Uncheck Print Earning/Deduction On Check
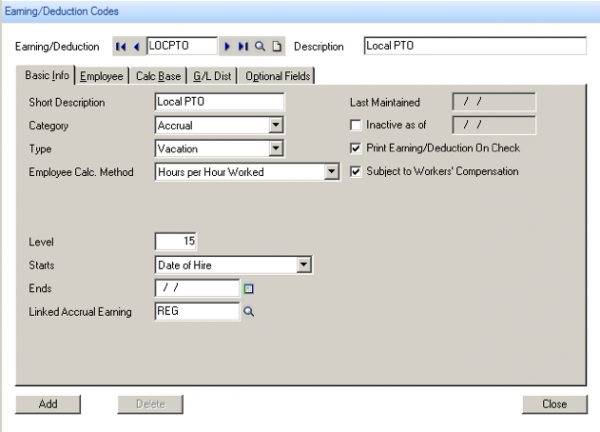Image resolution: width=600 pixels, height=432 pixels. click(356, 148)
